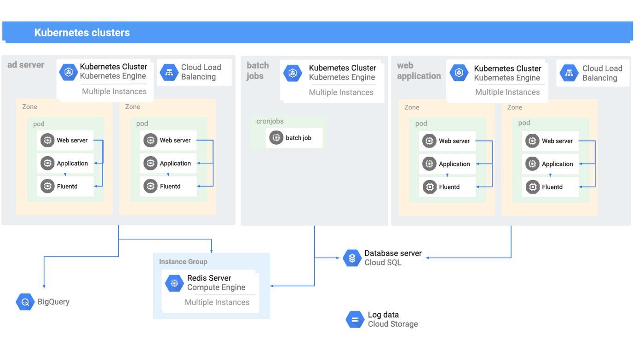
Task: Click the Kubernetes Engine icon in batch jobs
Action: tap(292, 73)
